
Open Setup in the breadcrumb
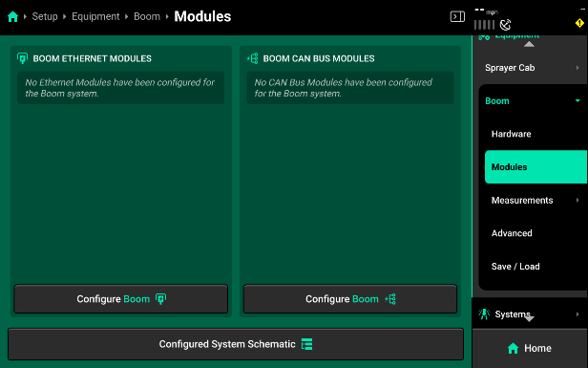coord(45,16)
